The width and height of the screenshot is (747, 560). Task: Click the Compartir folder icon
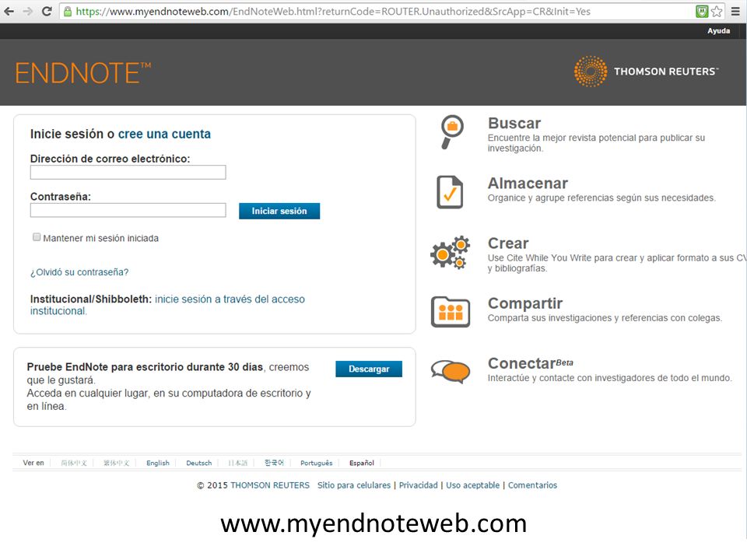click(451, 312)
